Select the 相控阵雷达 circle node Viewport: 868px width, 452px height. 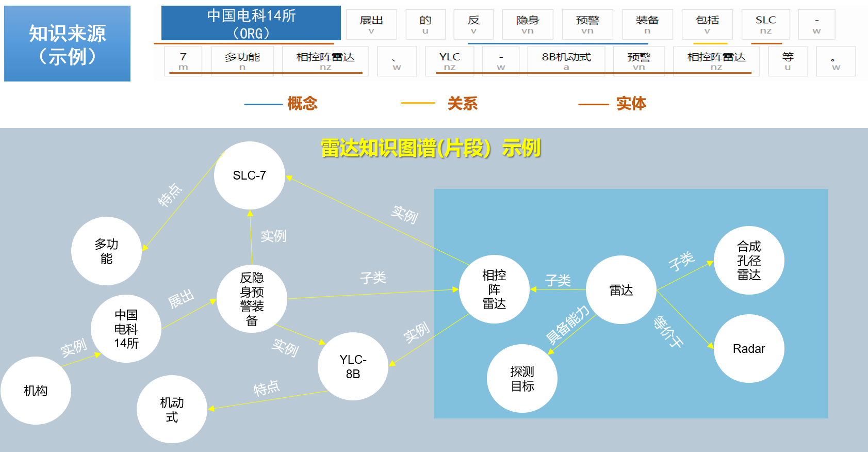pos(494,289)
